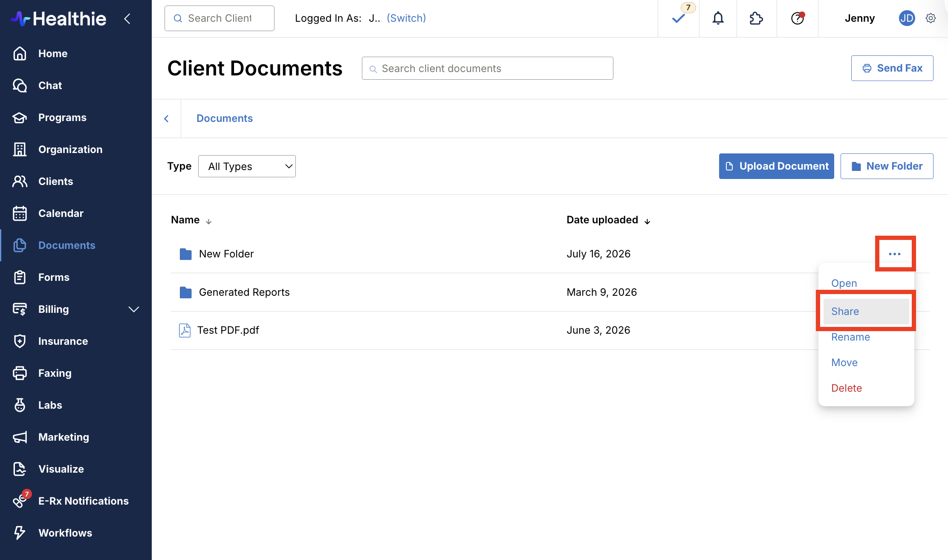
Task: Sort by Date uploaded column
Action: click(608, 220)
